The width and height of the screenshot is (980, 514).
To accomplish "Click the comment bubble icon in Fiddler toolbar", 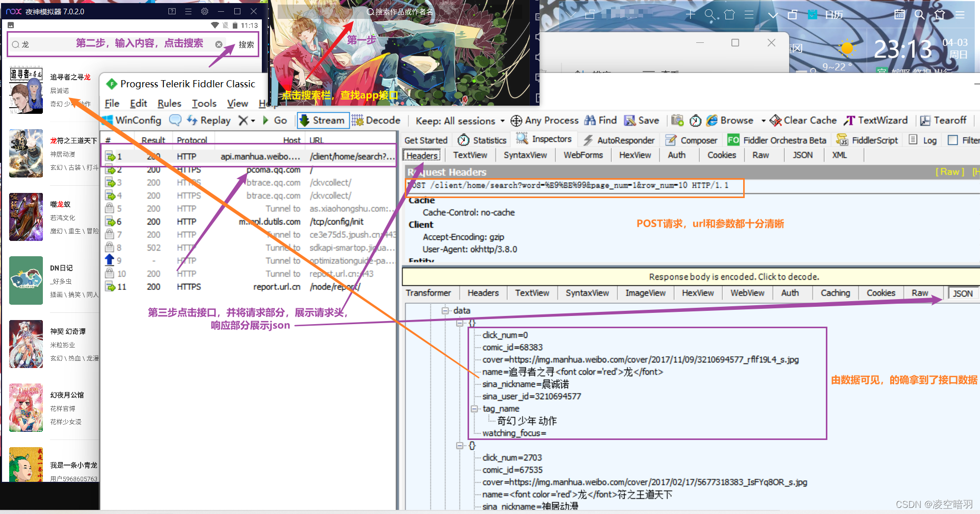I will 175,120.
